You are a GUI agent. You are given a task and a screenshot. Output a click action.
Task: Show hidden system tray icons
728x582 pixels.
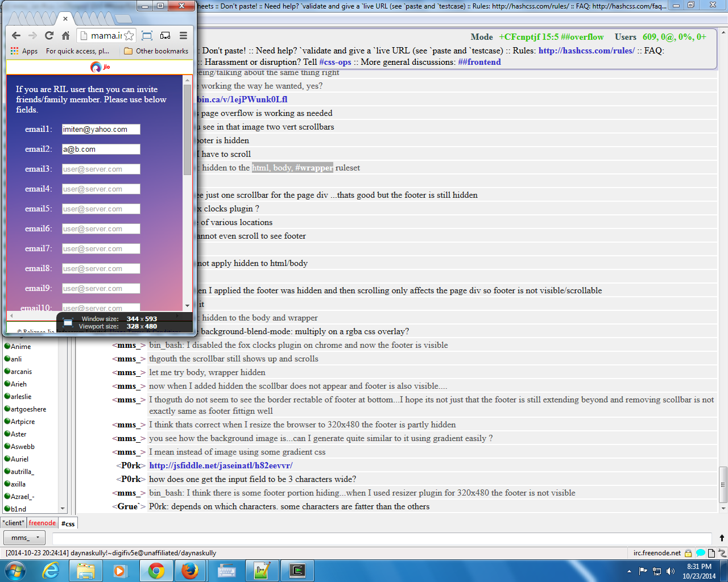(629, 571)
